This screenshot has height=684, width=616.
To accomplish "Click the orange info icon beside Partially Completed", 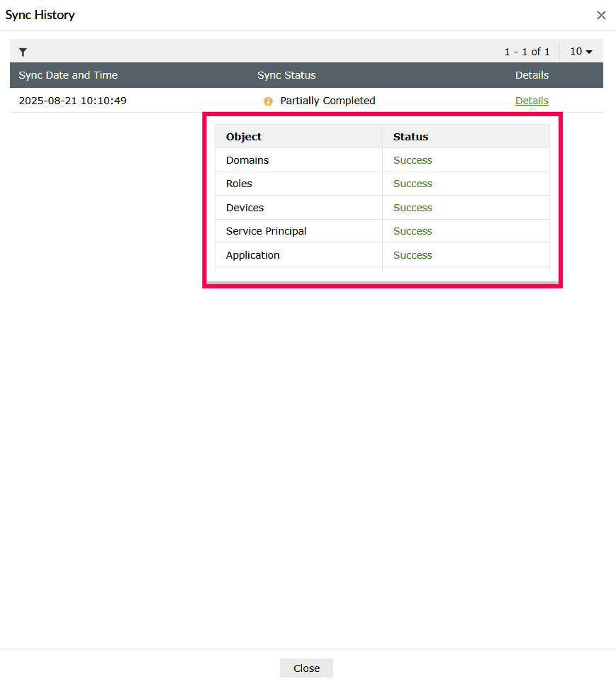I will [x=268, y=101].
